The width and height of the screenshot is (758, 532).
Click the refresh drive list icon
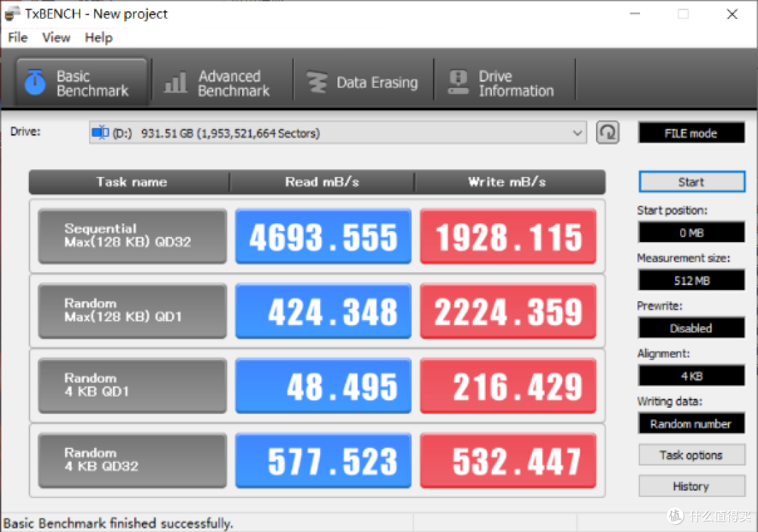click(607, 133)
